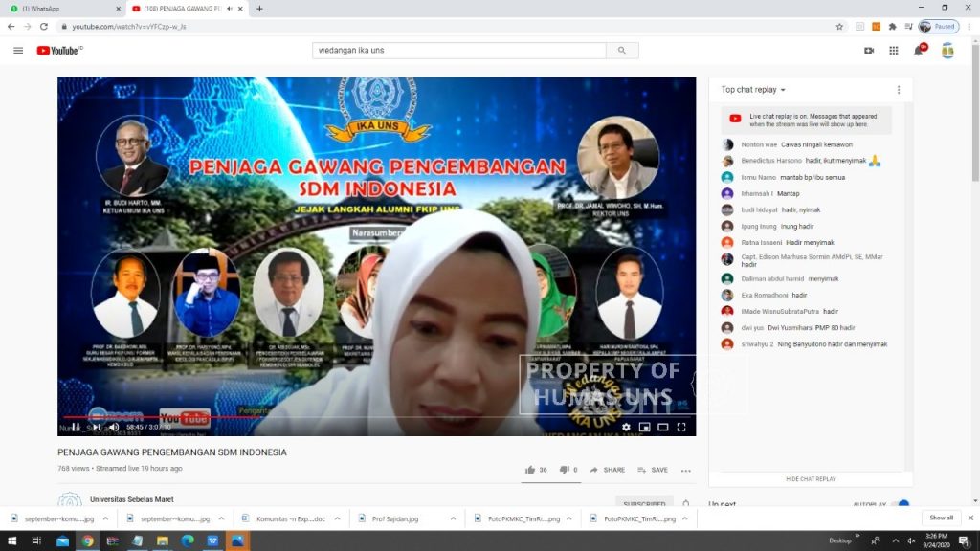
Task: Expand options for first september--komu jpg download
Action: 105,518
